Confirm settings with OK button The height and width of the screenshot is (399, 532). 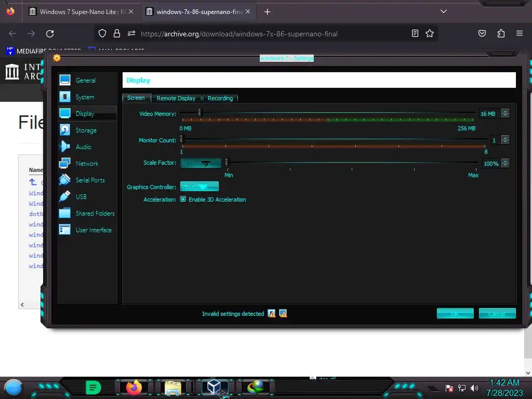pos(455,313)
